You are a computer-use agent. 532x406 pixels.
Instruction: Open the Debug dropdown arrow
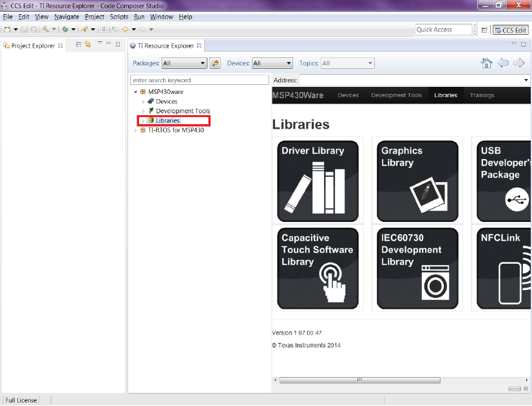point(73,30)
